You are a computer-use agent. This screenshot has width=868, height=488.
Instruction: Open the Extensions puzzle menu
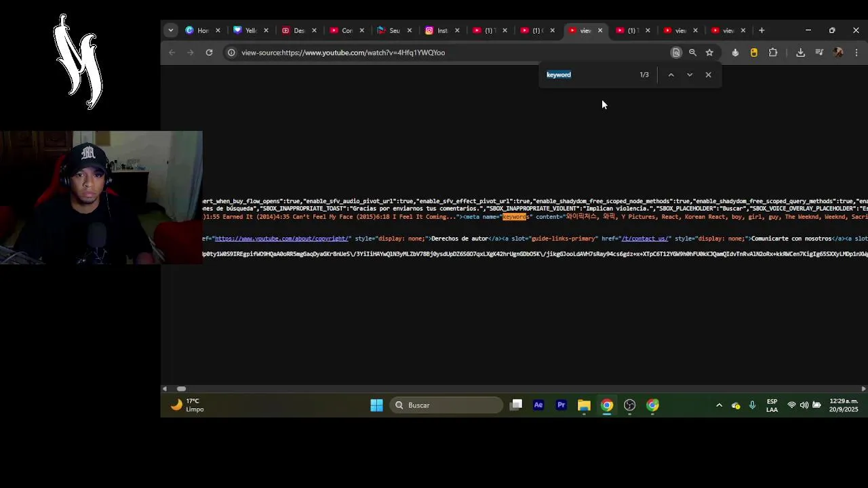point(773,52)
